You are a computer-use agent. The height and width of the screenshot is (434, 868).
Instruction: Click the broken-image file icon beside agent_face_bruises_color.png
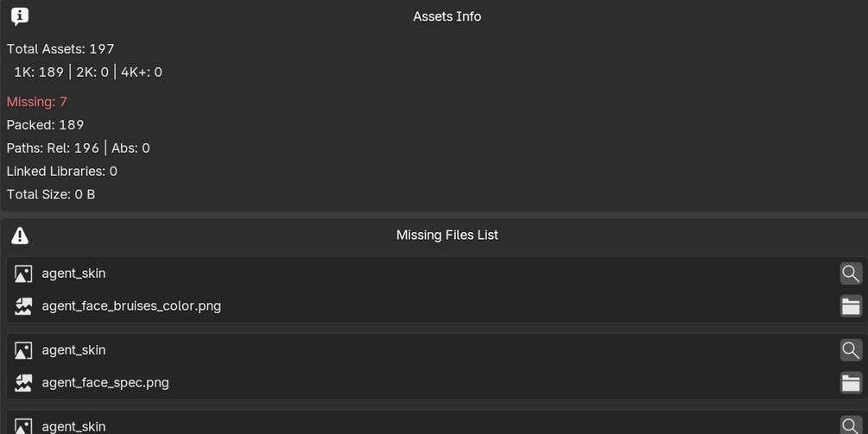pos(23,306)
